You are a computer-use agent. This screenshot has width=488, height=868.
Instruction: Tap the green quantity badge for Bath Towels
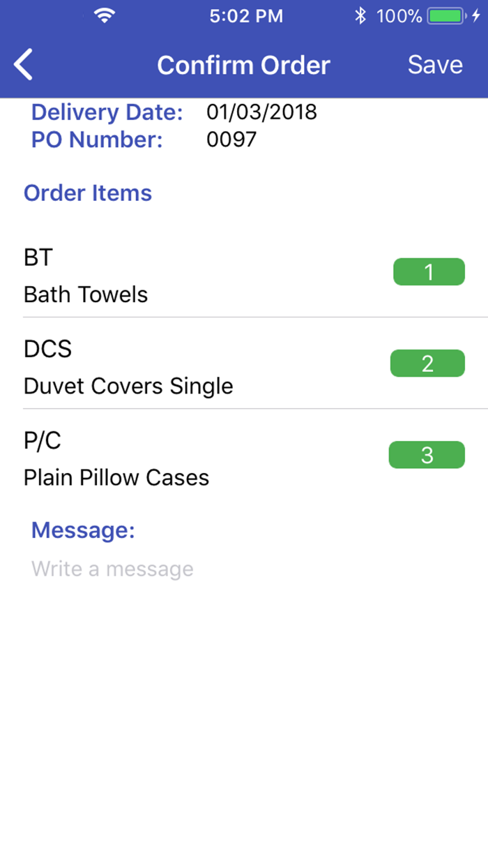pos(429,271)
